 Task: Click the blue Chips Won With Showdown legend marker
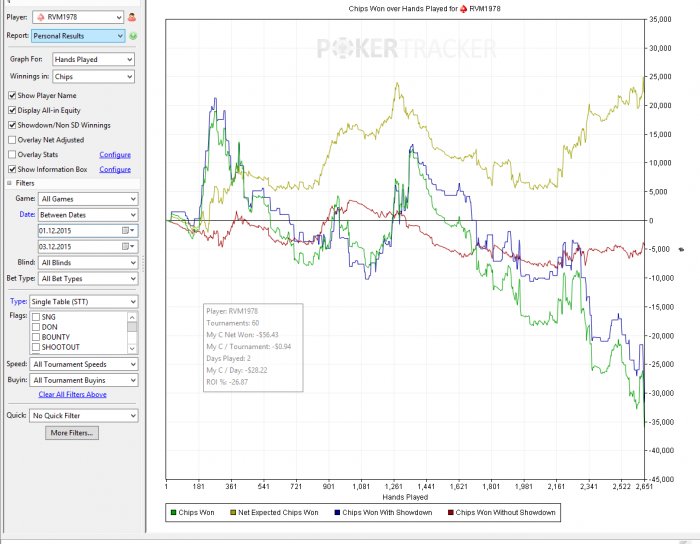pyautogui.click(x=336, y=513)
